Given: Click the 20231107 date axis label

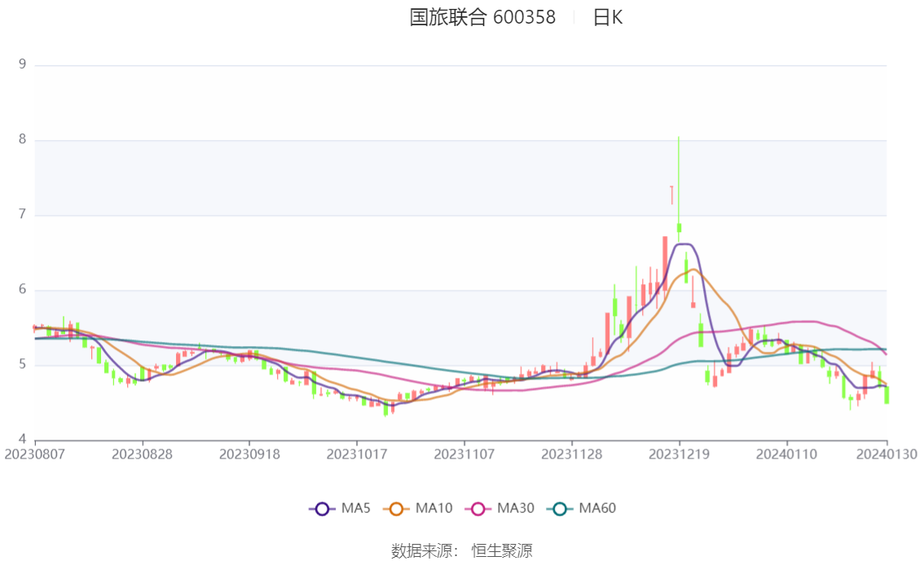Looking at the screenshot, I should (464, 454).
